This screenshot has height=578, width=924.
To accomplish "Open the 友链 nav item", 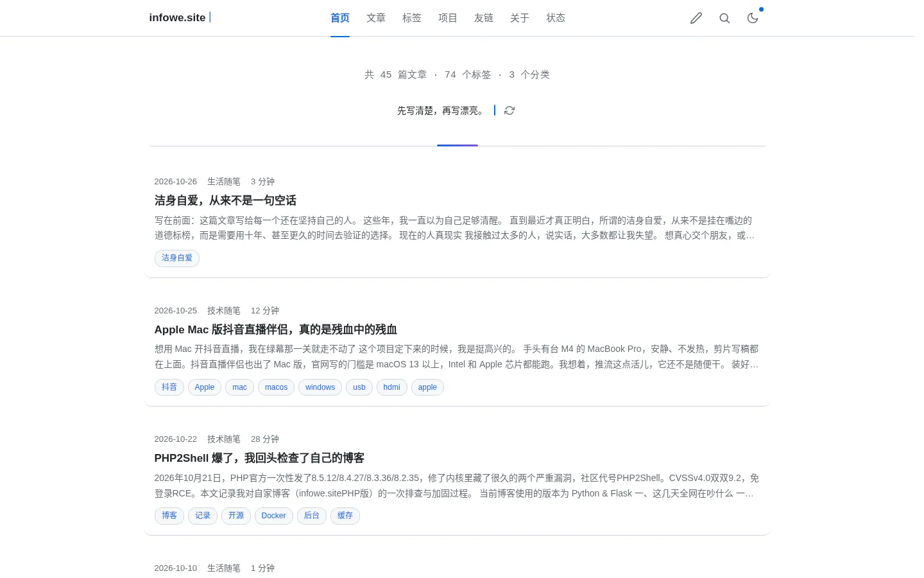I will click(x=484, y=18).
